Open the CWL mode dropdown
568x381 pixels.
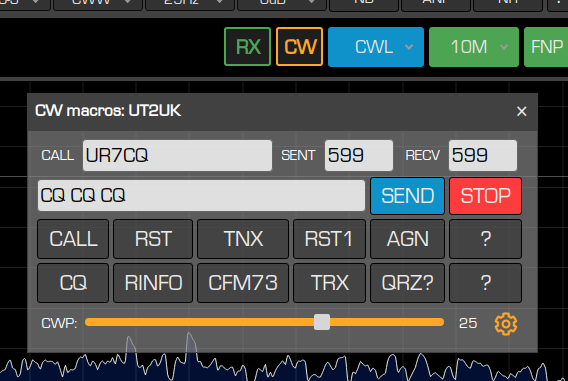(x=376, y=47)
